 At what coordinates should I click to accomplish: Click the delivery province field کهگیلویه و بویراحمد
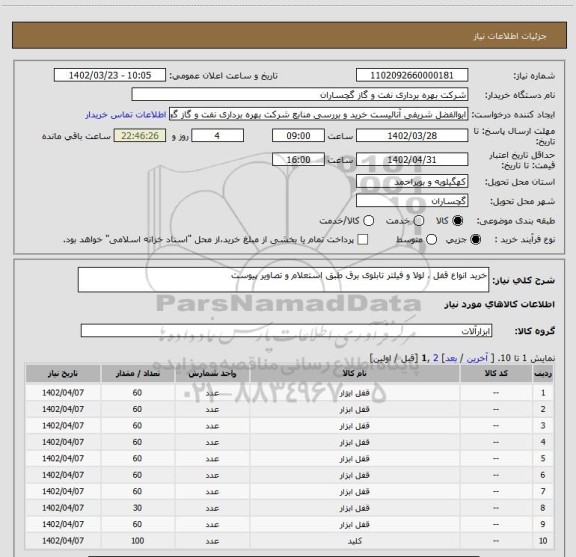pos(412,182)
